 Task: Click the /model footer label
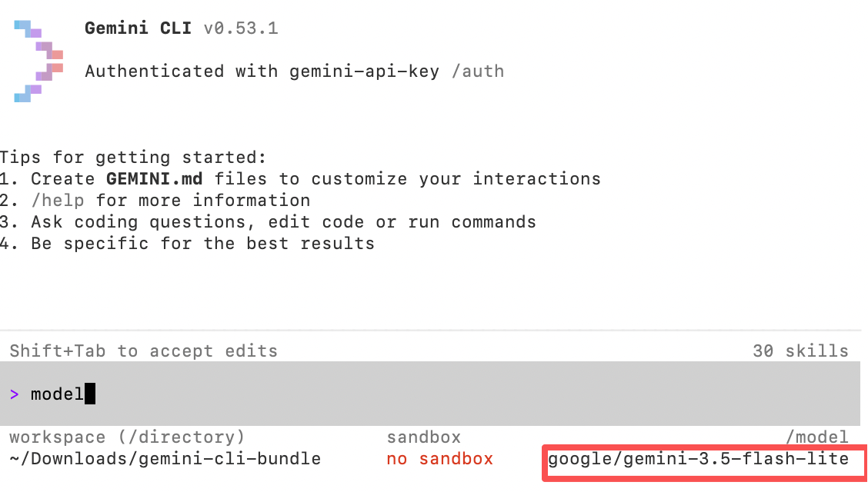pos(817,437)
